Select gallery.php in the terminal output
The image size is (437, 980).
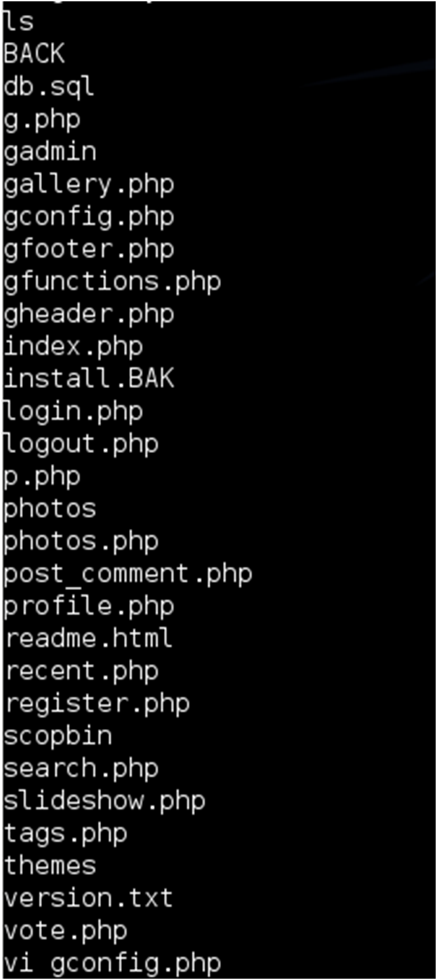[x=89, y=185]
